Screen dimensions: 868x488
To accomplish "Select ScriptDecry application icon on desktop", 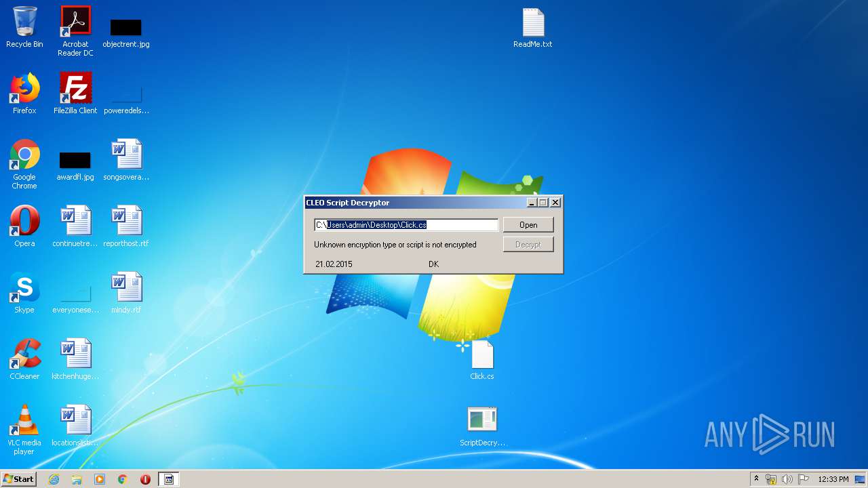I will 482,426.
